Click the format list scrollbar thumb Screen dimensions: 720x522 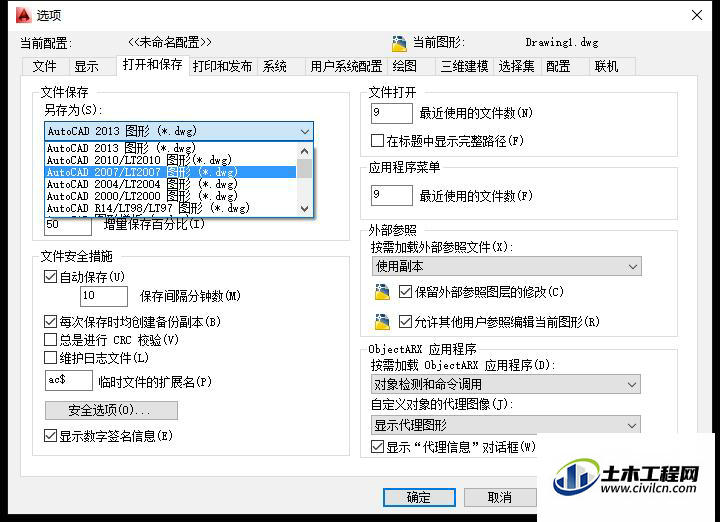(304, 168)
